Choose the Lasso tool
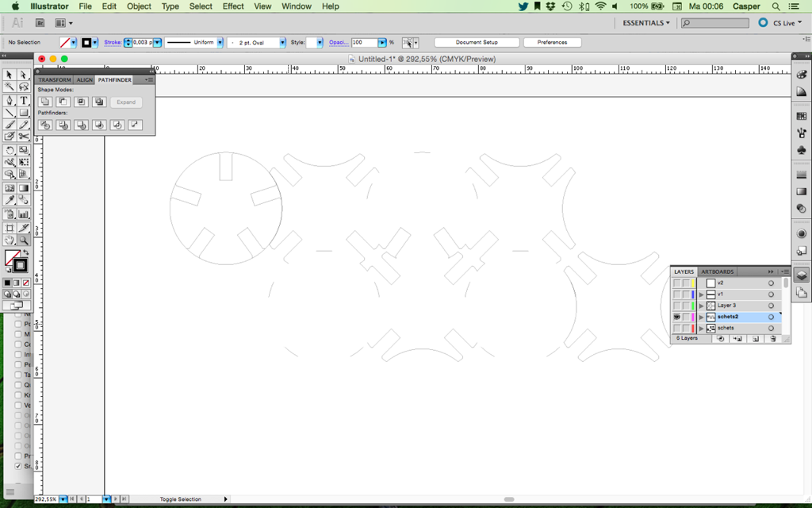The width and height of the screenshot is (812, 508). [x=23, y=87]
